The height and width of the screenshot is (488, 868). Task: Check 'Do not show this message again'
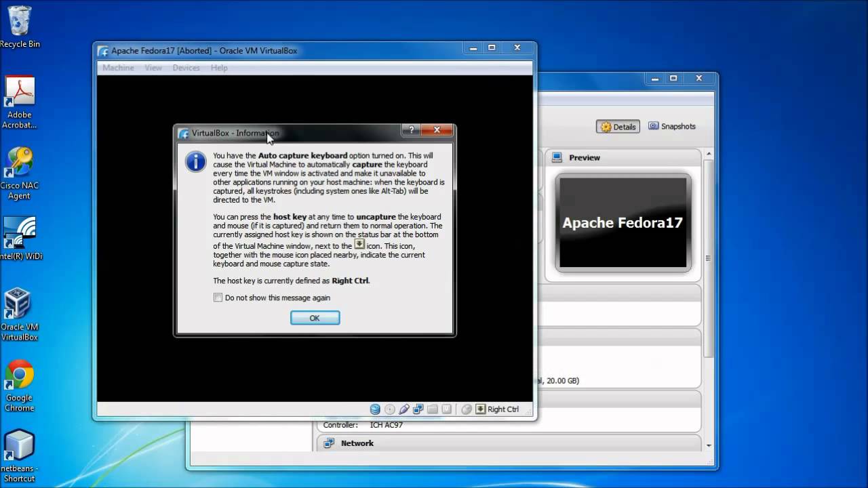click(218, 298)
